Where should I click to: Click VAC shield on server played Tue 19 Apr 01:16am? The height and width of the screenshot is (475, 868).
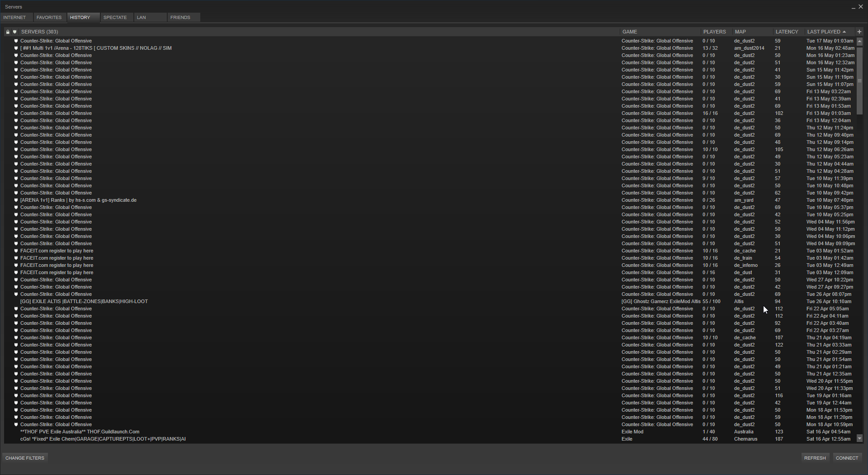[x=16, y=395]
